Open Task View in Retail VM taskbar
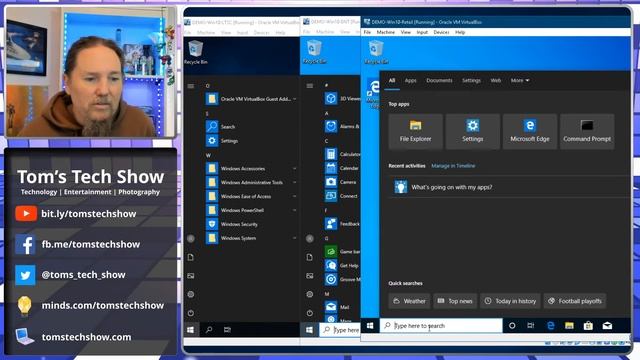The image size is (640, 360). click(531, 325)
